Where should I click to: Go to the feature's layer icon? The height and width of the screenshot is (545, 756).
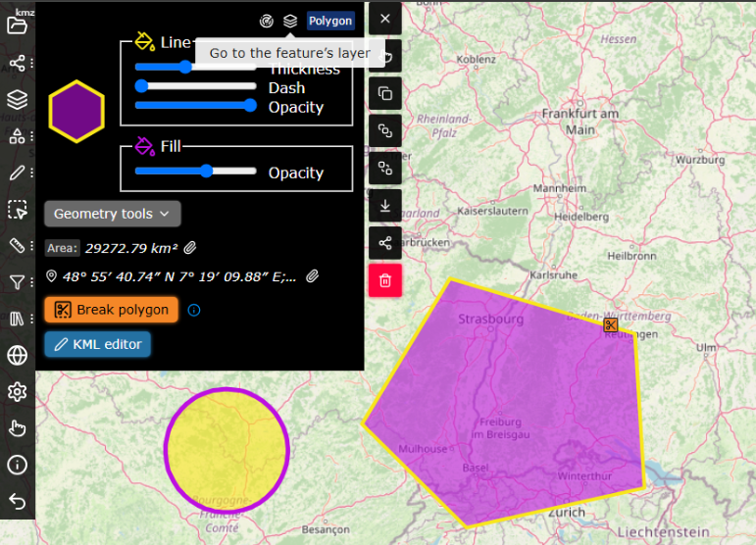pyautogui.click(x=290, y=21)
